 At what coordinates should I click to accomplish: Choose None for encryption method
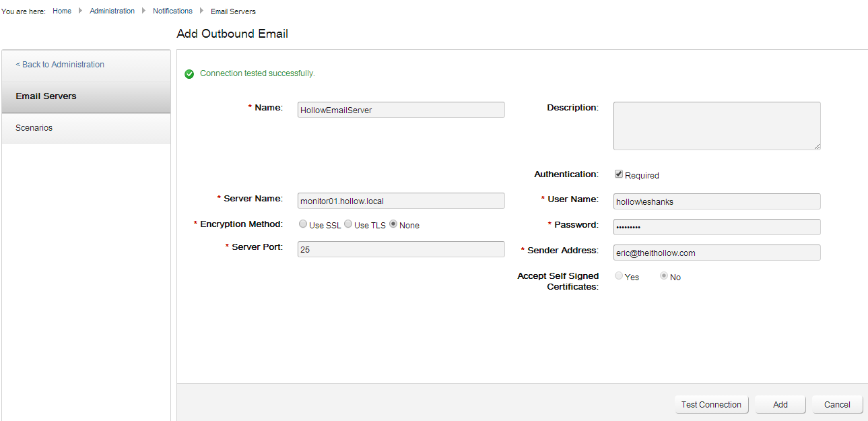tap(393, 224)
